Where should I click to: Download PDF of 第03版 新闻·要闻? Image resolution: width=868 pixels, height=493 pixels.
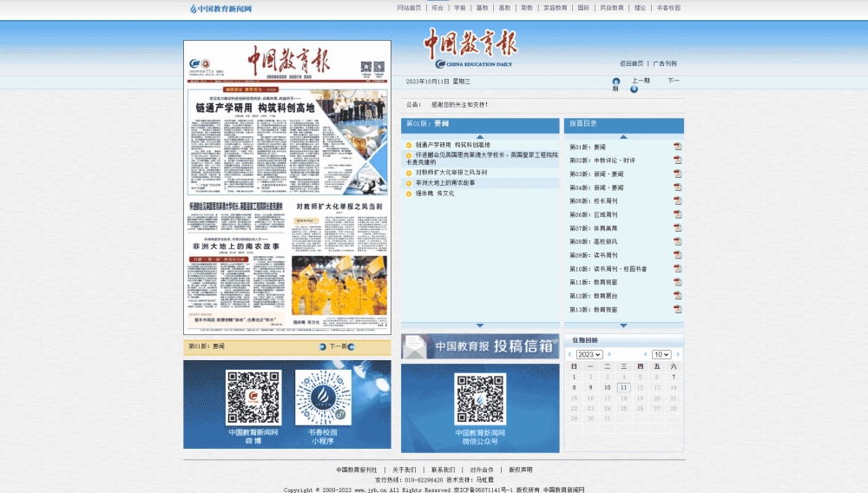pyautogui.click(x=677, y=174)
